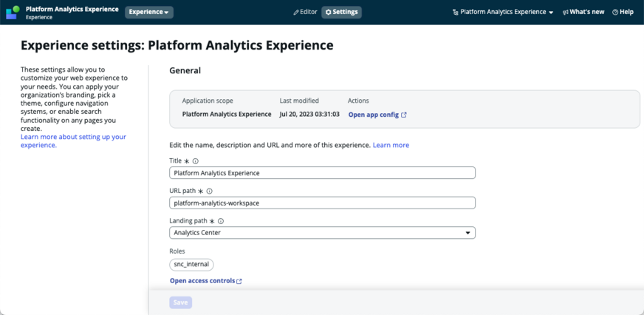This screenshot has height=315, width=644.
Task: Click the General section heading
Action: point(185,71)
